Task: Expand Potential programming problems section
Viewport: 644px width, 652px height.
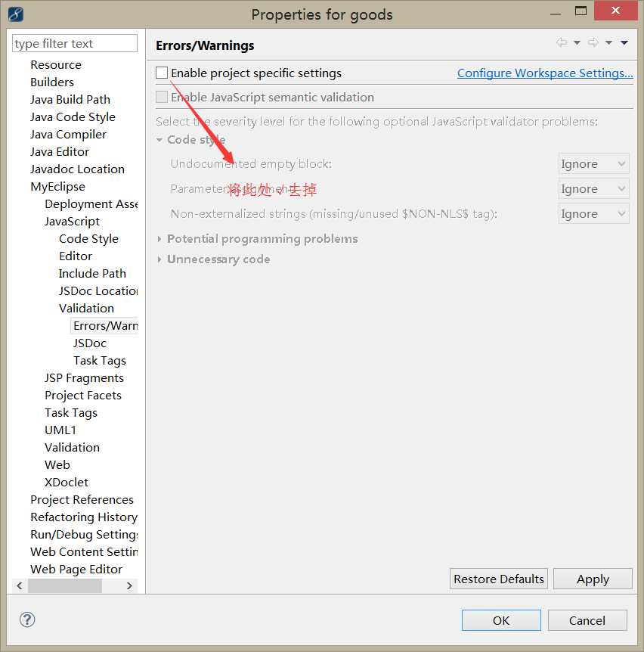Action: point(159,239)
